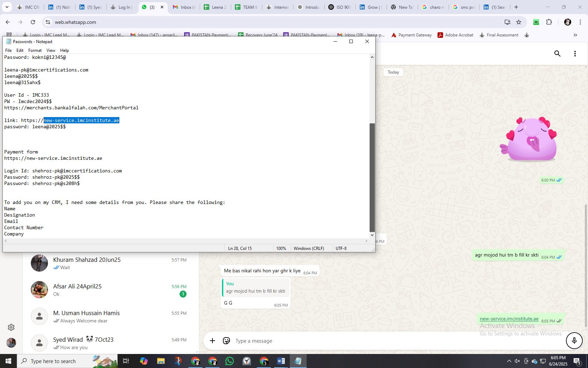Click Notepad icon in taskbar

tap(298, 361)
